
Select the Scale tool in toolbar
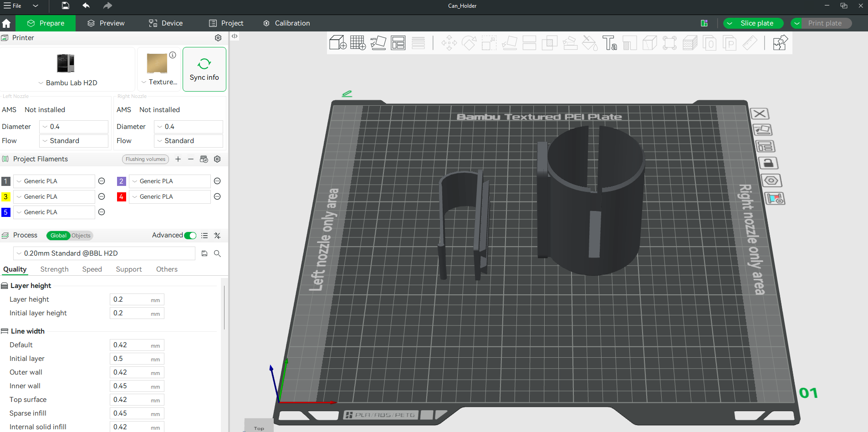coord(489,43)
